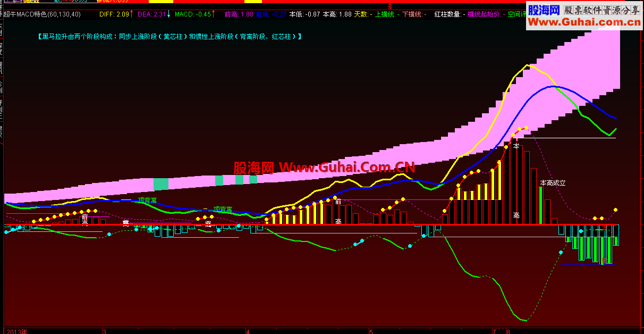
Task: Click the 下横线 field in the header
Action: click(414, 14)
